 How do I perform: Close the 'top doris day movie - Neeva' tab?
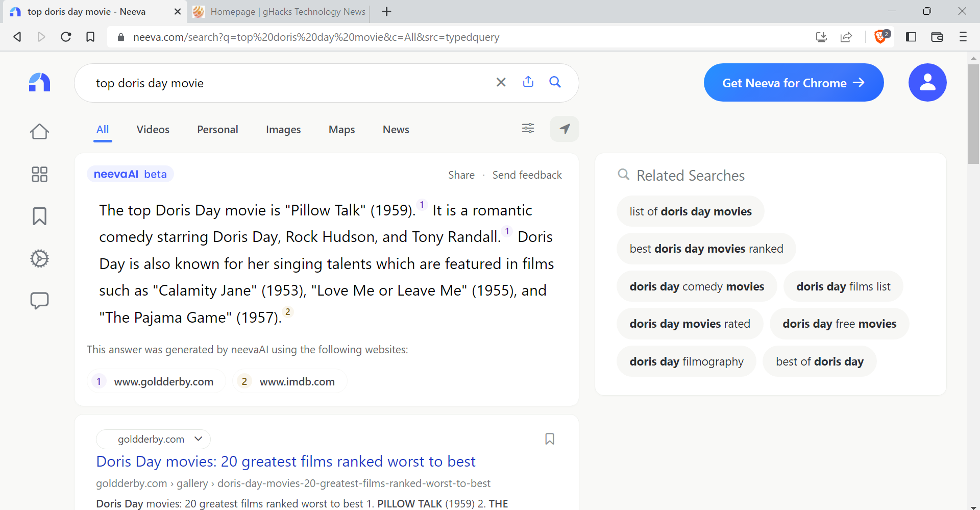178,11
